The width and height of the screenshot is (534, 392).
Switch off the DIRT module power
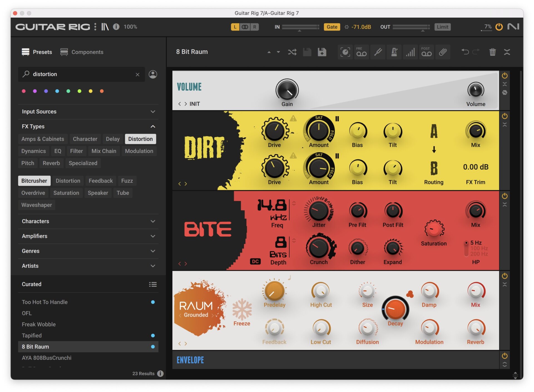click(505, 116)
